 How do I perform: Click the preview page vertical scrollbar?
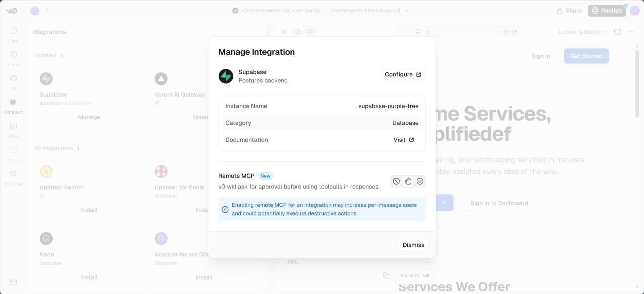(637, 84)
